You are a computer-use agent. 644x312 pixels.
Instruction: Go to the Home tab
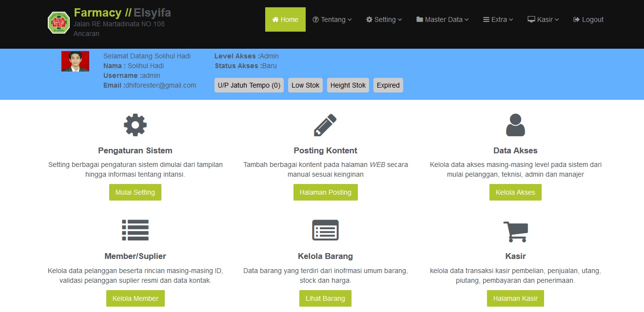pyautogui.click(x=285, y=19)
